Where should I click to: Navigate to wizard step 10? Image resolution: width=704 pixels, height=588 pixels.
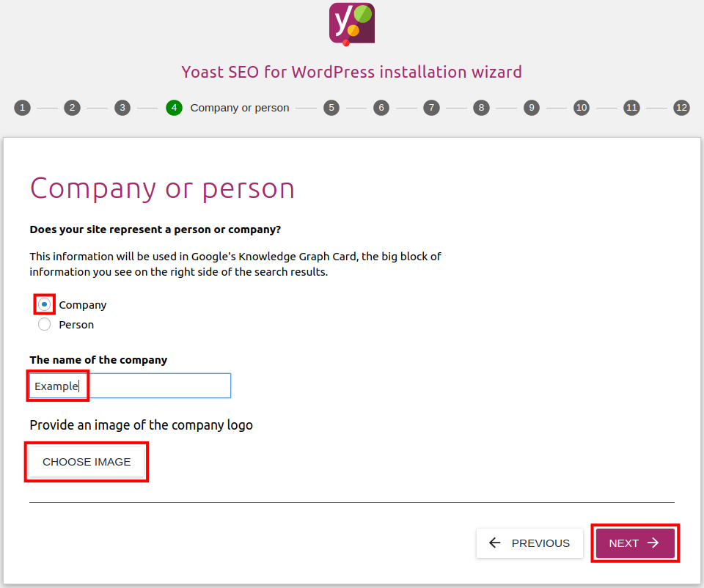coord(582,108)
